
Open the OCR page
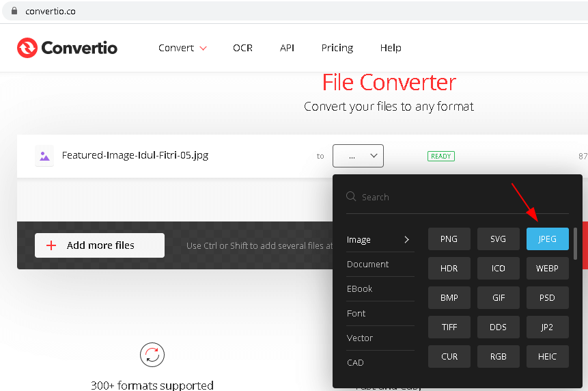[x=242, y=48]
